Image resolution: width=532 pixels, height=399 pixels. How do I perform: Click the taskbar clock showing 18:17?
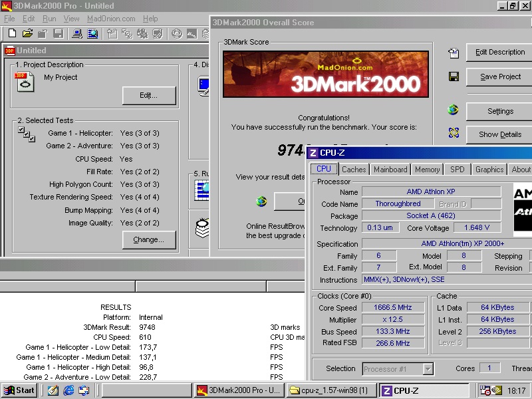[517, 390]
